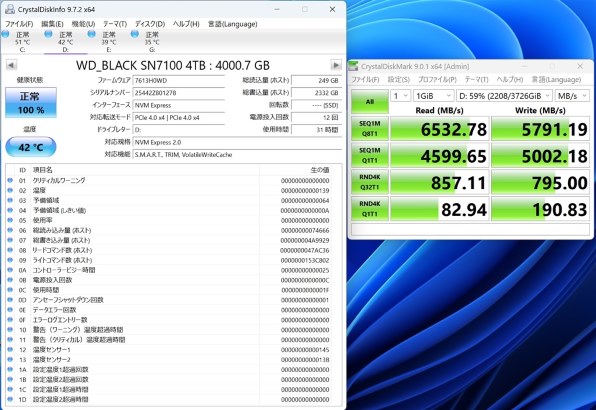Click status dot for attribute 0B 電源投入回数

click(x=10, y=280)
